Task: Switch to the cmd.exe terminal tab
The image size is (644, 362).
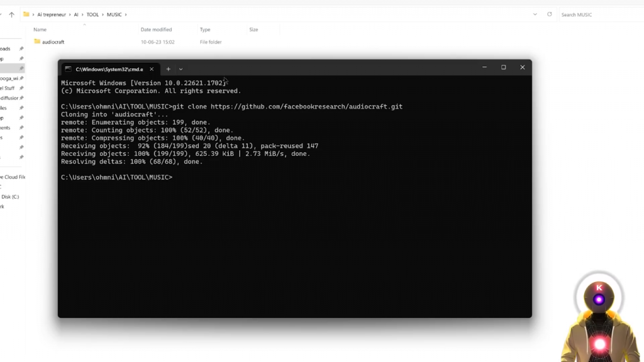Action: tap(109, 69)
